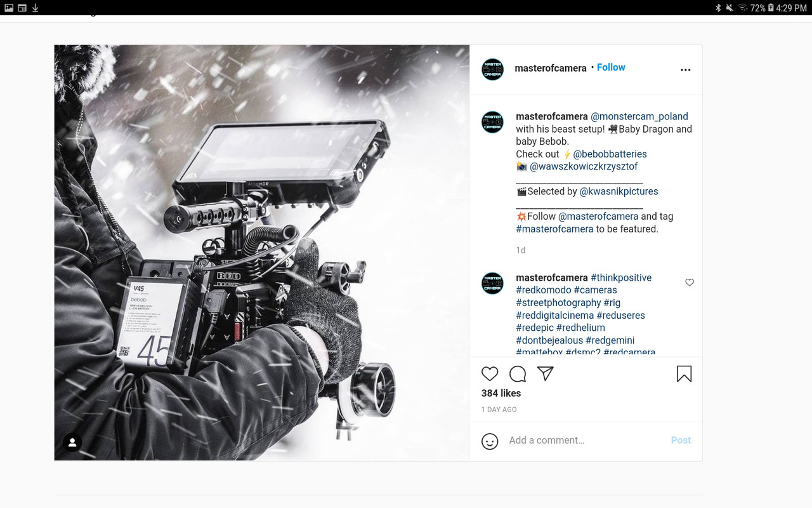Open the #redgemini hashtag
The height and width of the screenshot is (508, 812).
[x=610, y=340]
